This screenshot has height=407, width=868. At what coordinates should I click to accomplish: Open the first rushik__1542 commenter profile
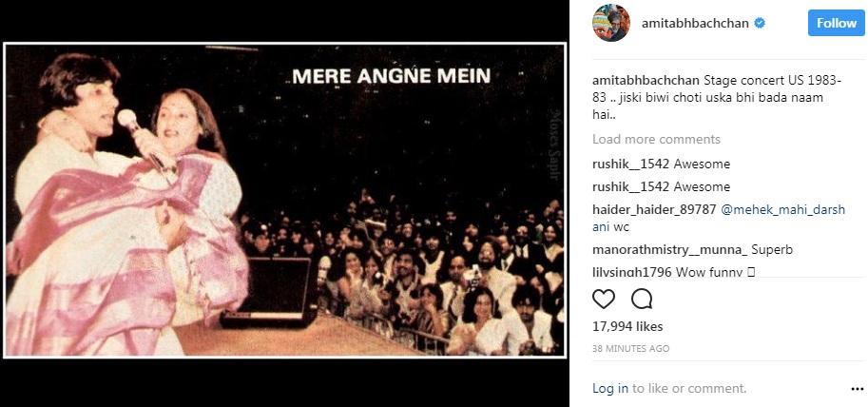(631, 165)
